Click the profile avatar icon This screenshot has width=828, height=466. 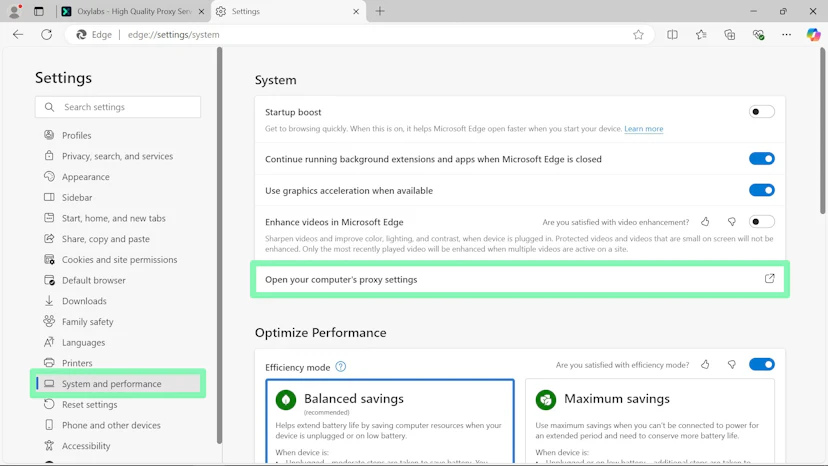14,11
